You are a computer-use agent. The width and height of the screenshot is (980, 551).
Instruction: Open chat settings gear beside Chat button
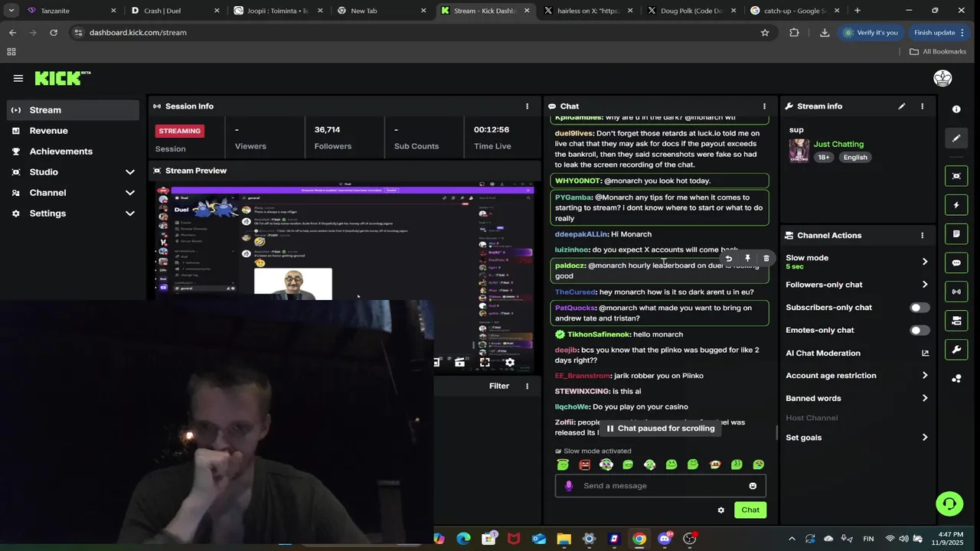(x=720, y=510)
